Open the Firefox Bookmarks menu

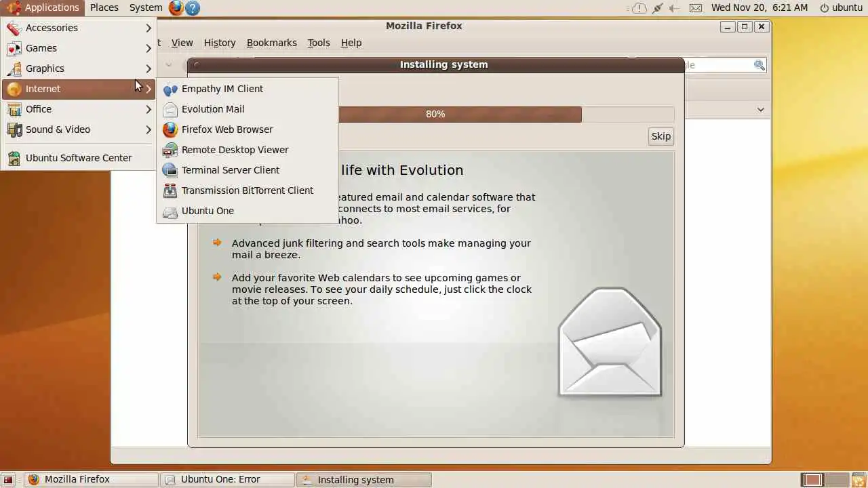pos(271,43)
